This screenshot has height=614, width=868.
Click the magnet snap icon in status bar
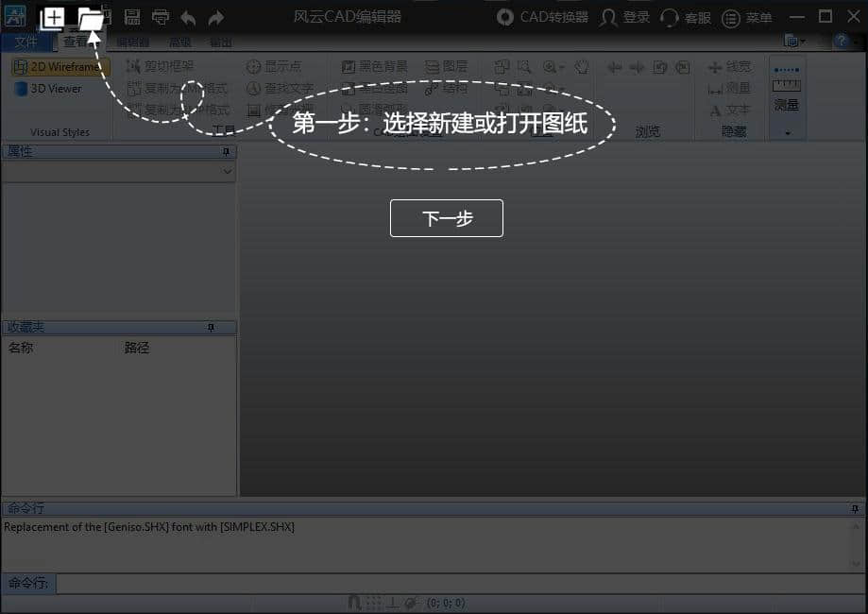pyautogui.click(x=355, y=603)
